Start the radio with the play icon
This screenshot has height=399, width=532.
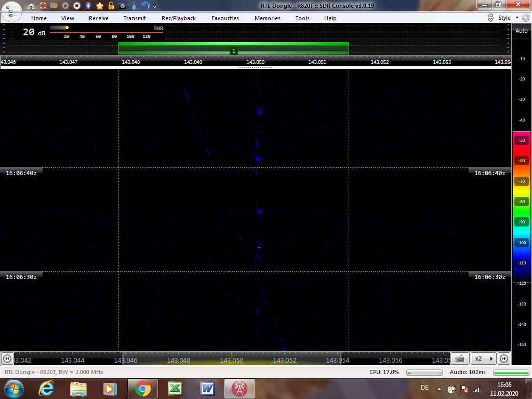pyautogui.click(x=65, y=6)
